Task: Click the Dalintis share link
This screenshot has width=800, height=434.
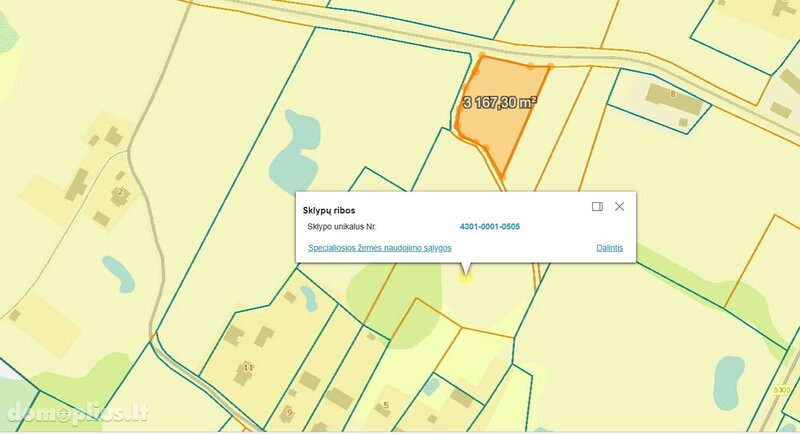Action: click(x=610, y=248)
